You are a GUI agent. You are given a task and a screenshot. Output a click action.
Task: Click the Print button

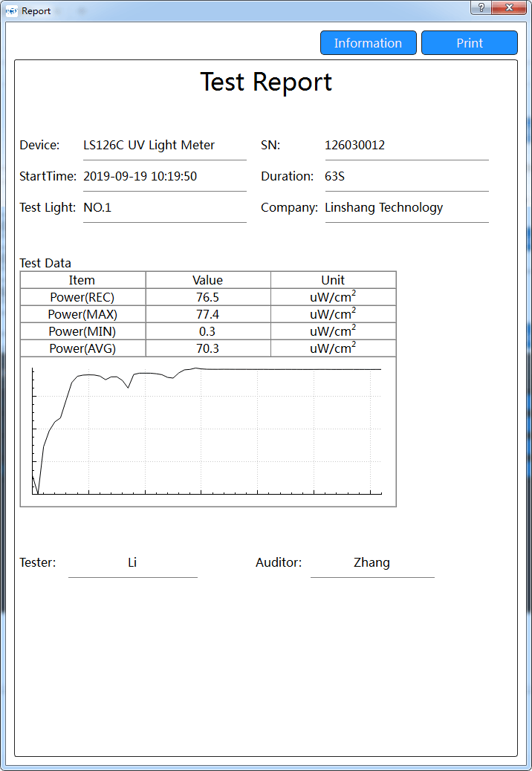tap(470, 43)
